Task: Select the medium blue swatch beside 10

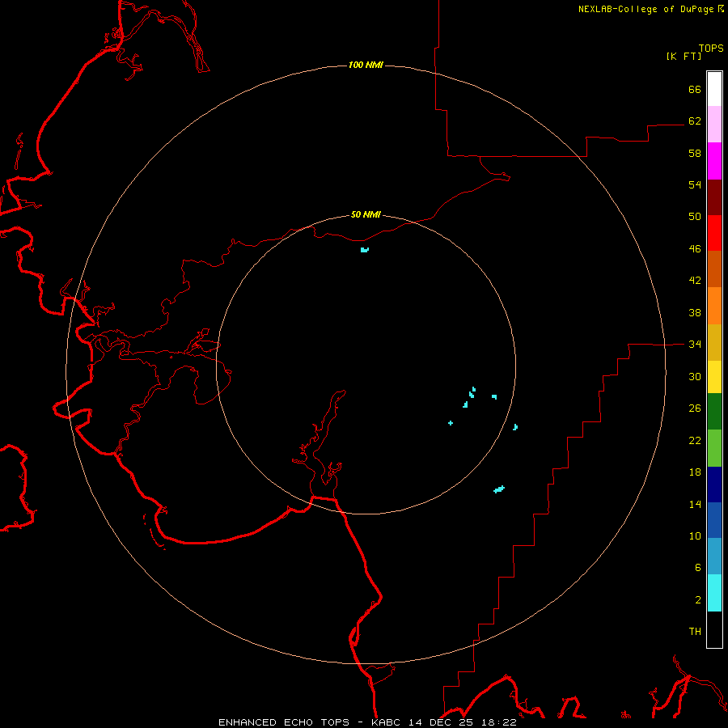Action: coord(714,520)
